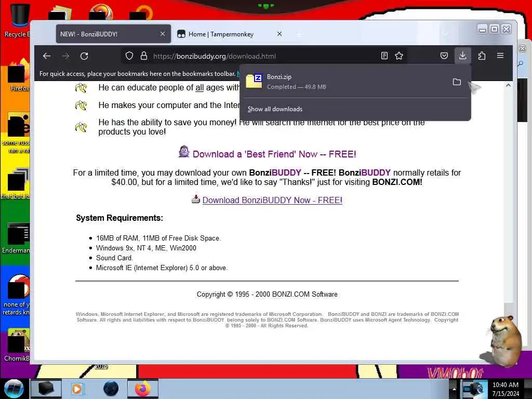Screen dimensions: 532x399
Task: Open the first taskbar folder icon
Action: 46,389
